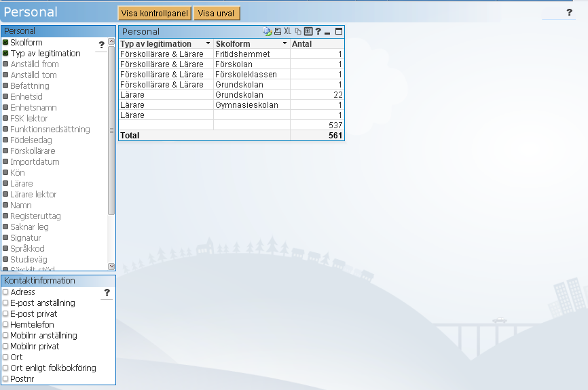Select the Fritidshemmet cell
The height and width of the screenshot is (390, 588).
click(252, 54)
